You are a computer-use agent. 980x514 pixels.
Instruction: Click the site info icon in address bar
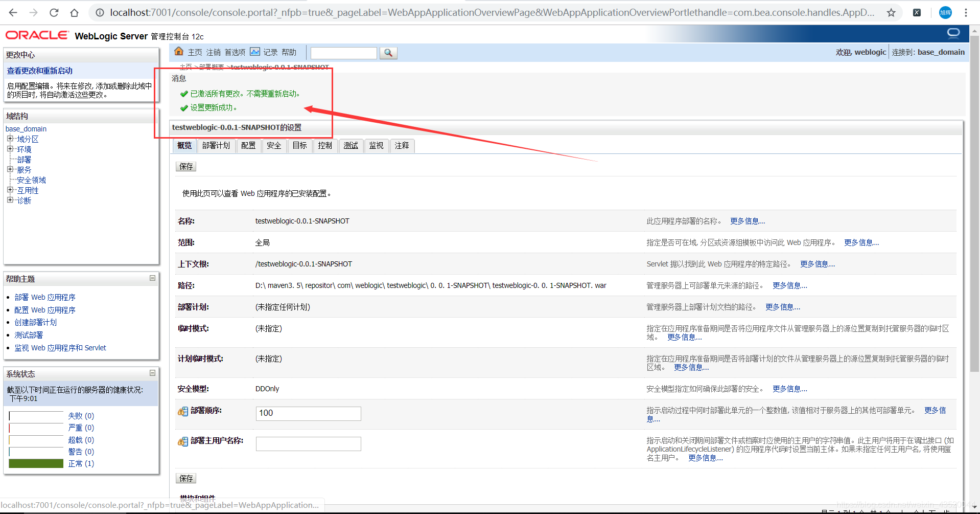pyautogui.click(x=100, y=12)
